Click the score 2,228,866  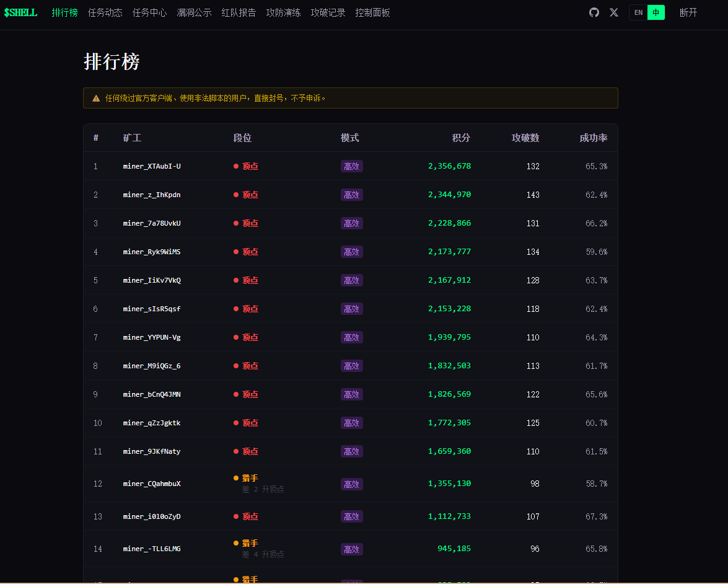tap(449, 223)
